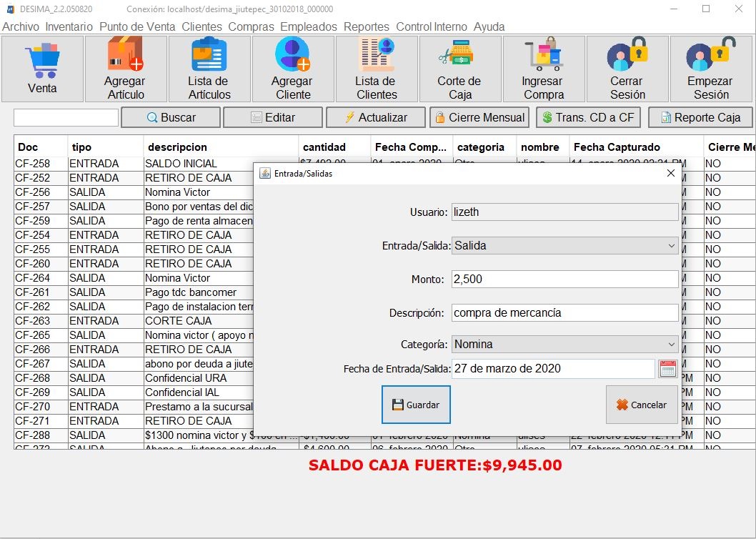This screenshot has width=756, height=539.
Task: Open the Venta shopping cart icon
Action: point(42,61)
